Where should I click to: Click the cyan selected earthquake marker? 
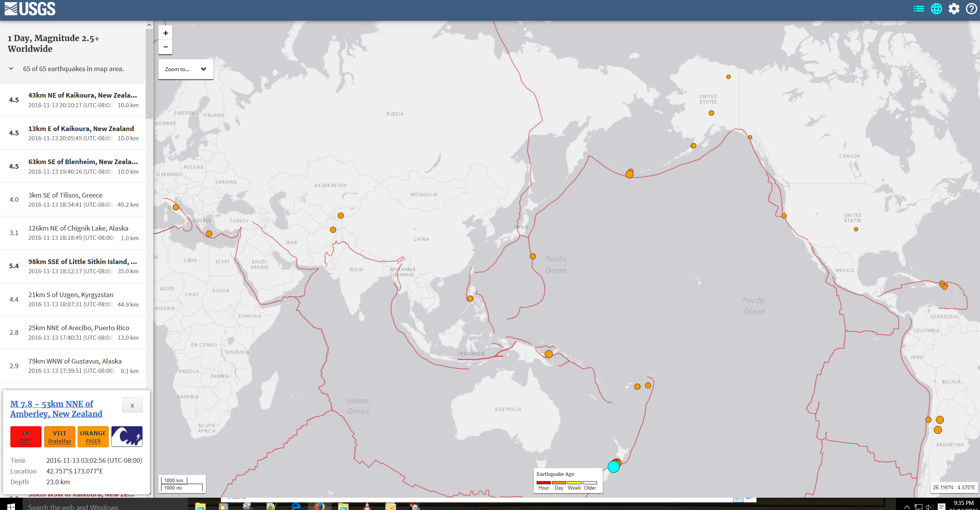(614, 467)
